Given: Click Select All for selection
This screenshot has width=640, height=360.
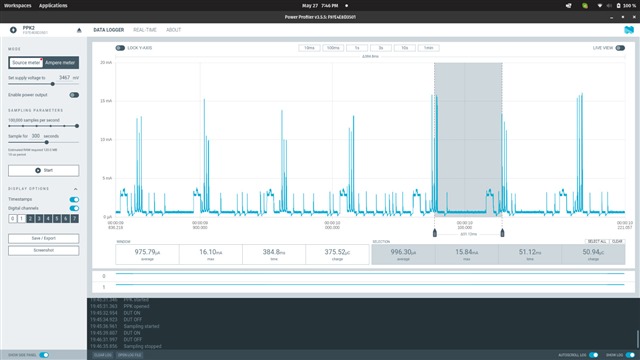Looking at the screenshot, I should [597, 242].
